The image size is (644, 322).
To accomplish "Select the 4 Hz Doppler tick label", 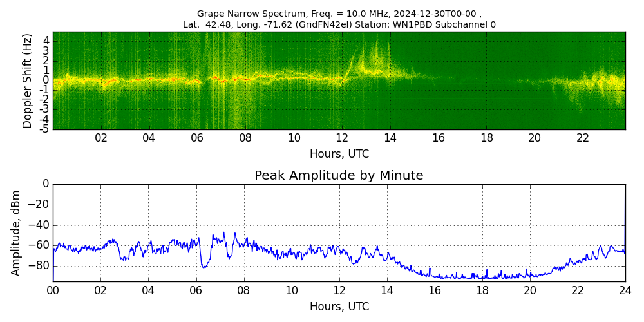I will click(46, 41).
